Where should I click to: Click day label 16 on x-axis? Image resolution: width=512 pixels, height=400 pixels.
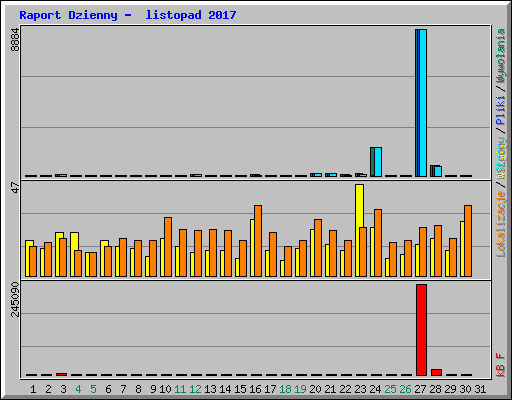[x=255, y=389]
